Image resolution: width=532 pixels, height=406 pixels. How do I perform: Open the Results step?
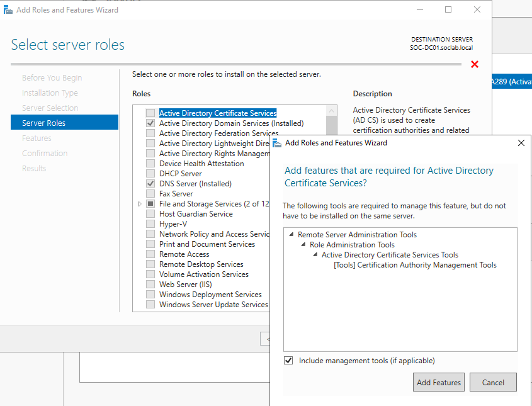click(x=34, y=168)
